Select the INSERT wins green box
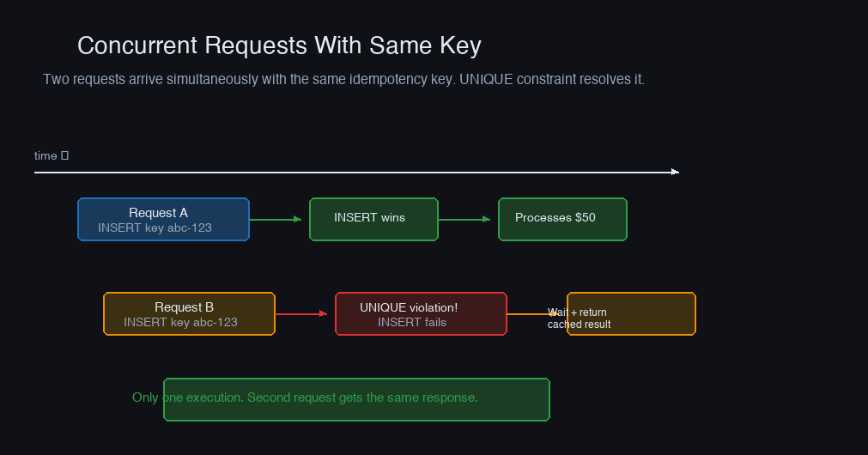Screen dimensions: 868x455 click(373, 219)
